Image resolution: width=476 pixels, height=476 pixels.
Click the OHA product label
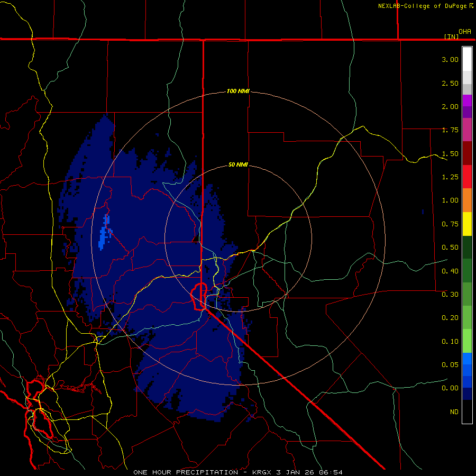465,32
